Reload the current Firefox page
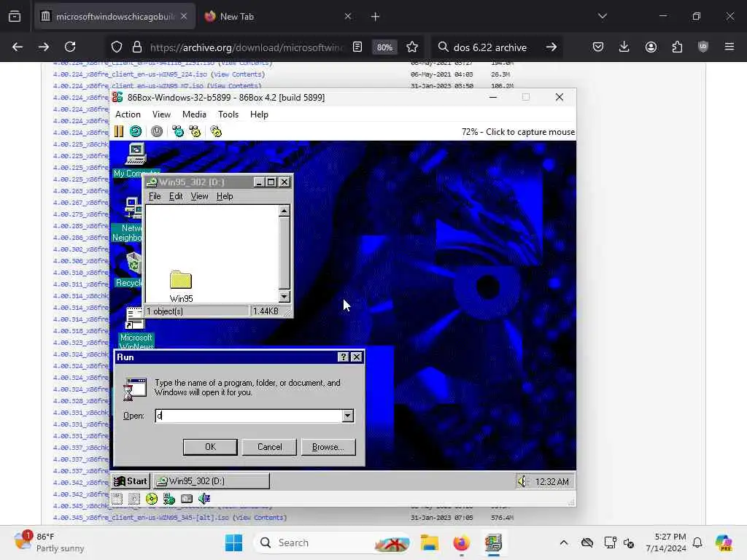747x560 pixels. (70, 47)
